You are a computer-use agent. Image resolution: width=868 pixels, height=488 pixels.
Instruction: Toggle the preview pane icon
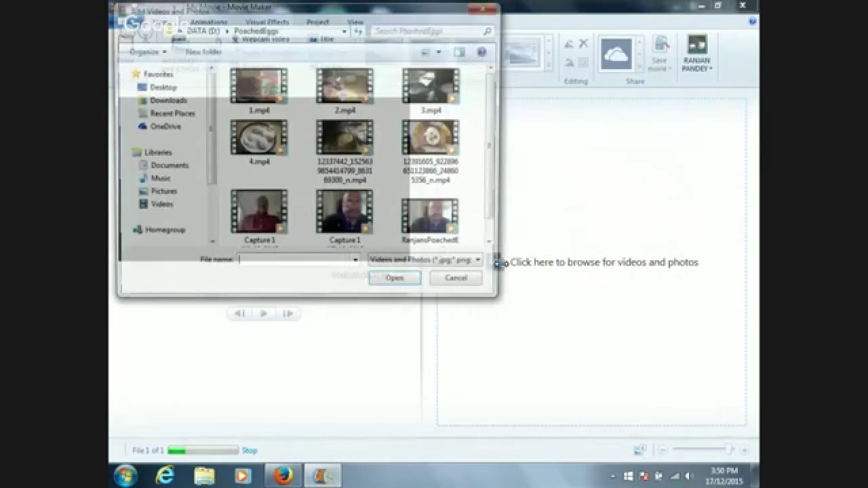[x=460, y=52]
